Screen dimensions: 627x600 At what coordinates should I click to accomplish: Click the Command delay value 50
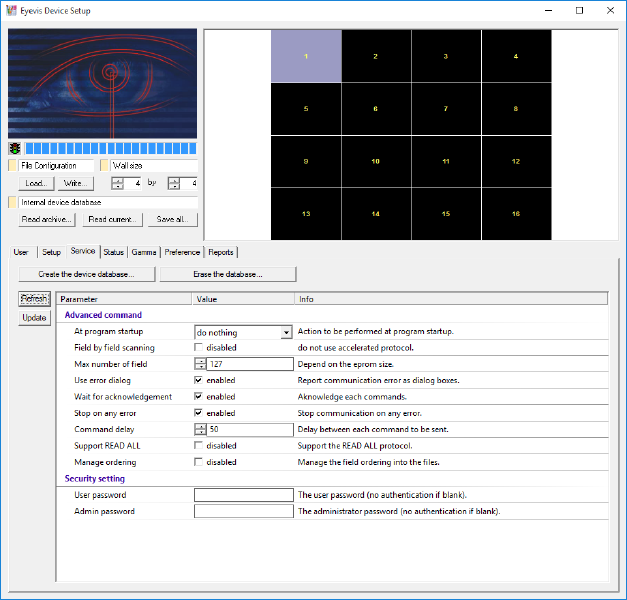[x=250, y=429]
